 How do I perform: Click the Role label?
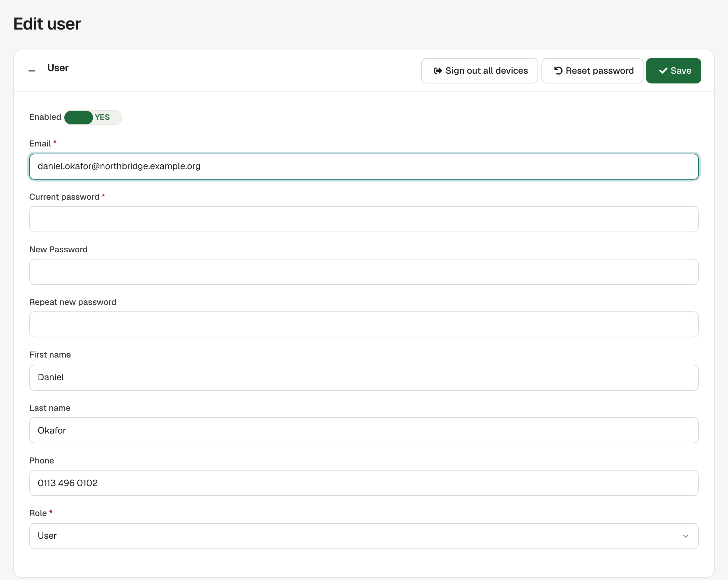tap(38, 513)
